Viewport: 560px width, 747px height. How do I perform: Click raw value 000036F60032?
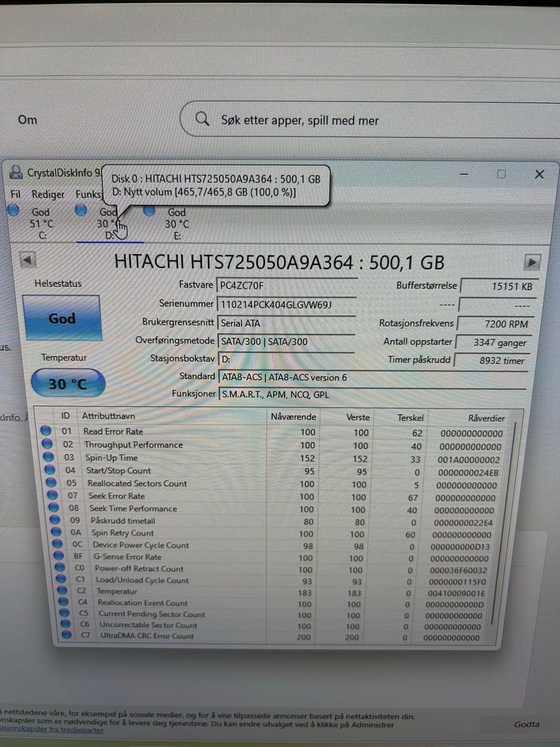point(458,570)
